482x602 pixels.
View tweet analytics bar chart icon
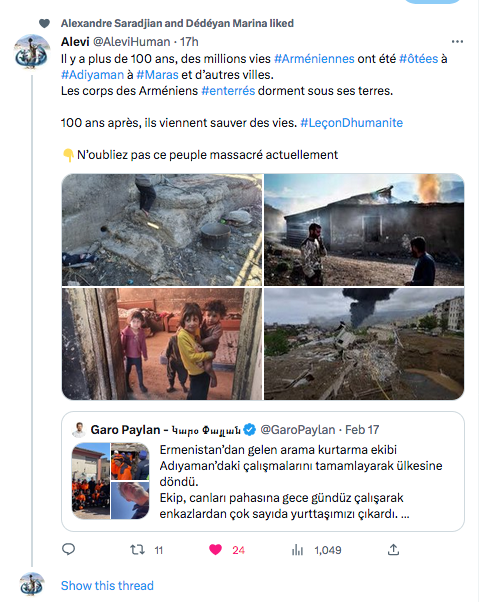[x=297, y=550]
